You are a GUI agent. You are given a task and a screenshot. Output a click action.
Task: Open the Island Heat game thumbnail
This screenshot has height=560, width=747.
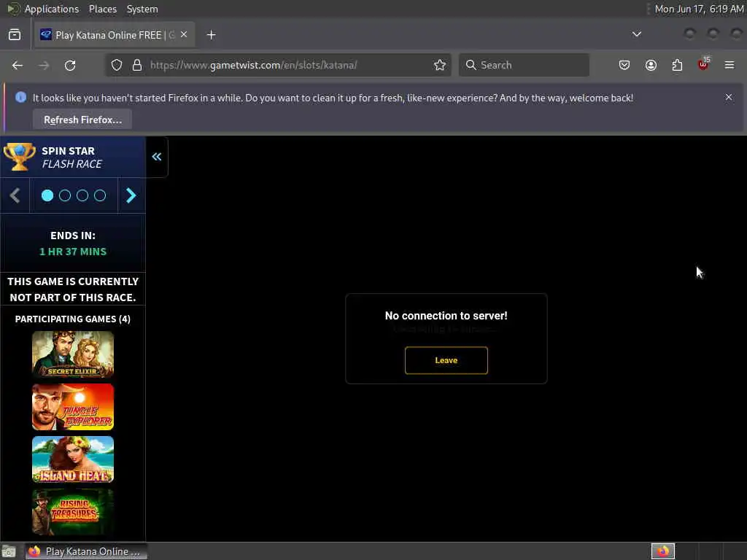tap(73, 459)
